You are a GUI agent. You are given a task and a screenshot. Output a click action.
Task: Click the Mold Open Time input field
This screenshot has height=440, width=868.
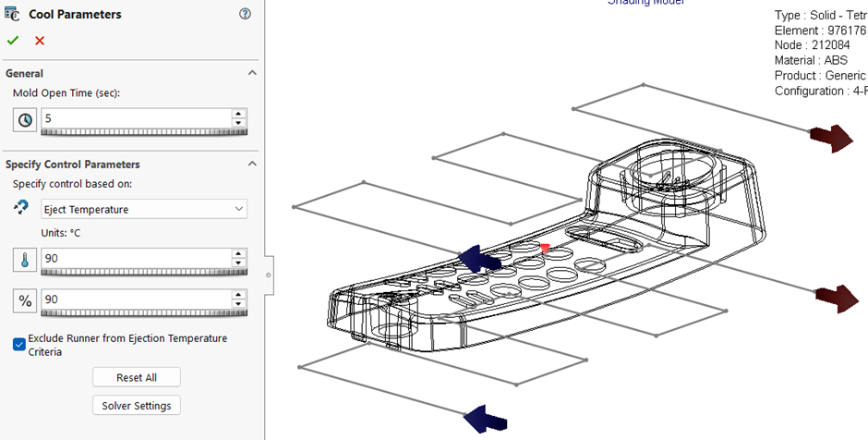tap(136, 118)
